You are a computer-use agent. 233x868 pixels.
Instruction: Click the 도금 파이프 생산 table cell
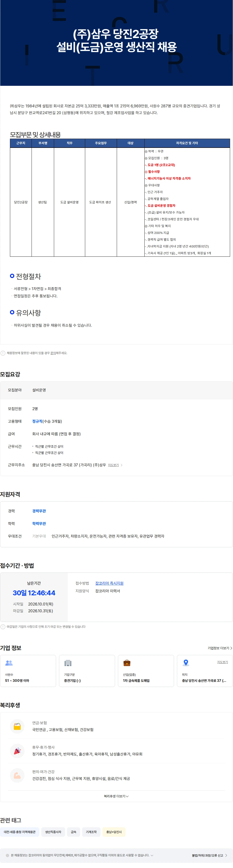[x=101, y=202]
